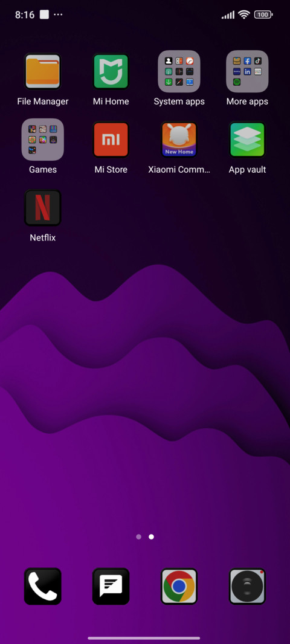290x644 pixels.
Task: Tap the three-dots overflow in status bar
Action: pyautogui.click(x=59, y=14)
